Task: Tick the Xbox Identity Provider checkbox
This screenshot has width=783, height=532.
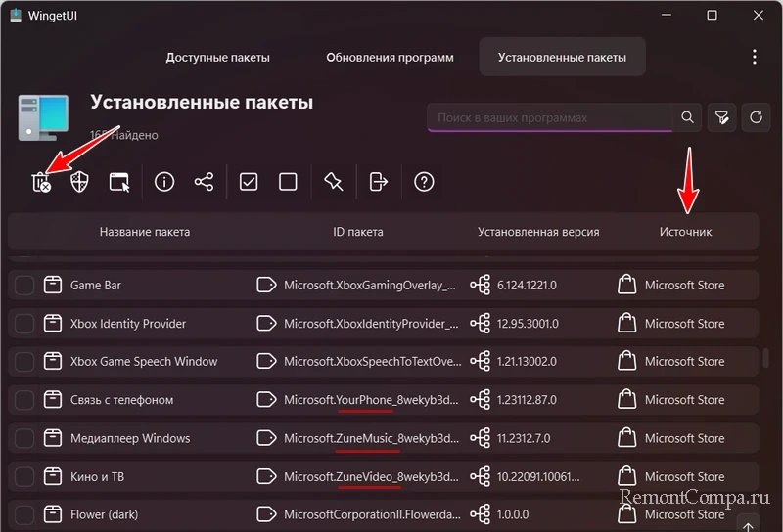Action: coord(24,324)
